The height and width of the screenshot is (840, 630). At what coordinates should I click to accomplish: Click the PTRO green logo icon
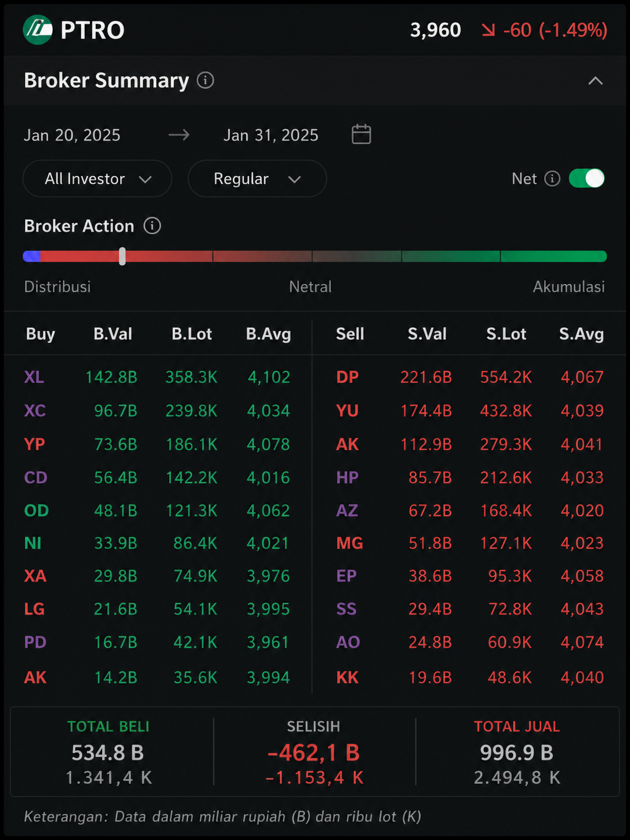(38, 30)
